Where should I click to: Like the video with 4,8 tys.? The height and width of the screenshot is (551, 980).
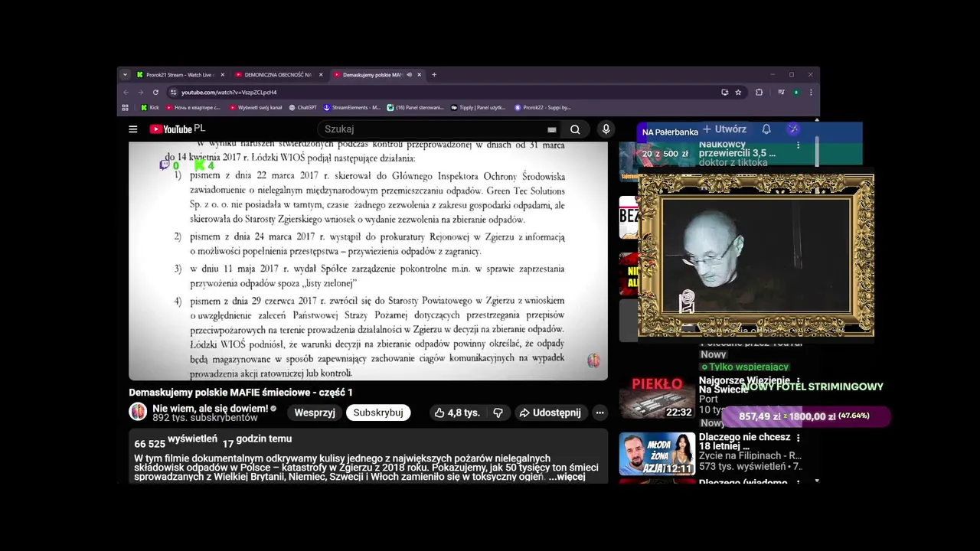[x=457, y=412]
